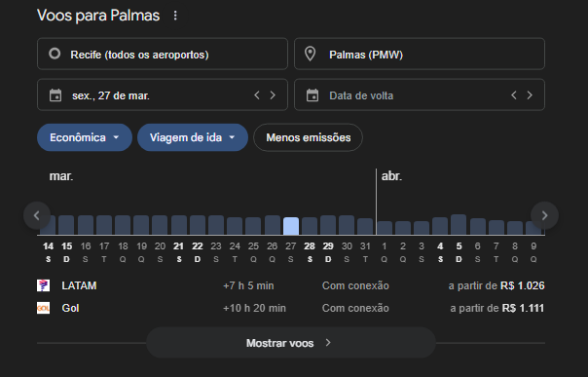This screenshot has width=588, height=377.
Task: Open the Econômica cabin class dropdown
Action: click(85, 137)
